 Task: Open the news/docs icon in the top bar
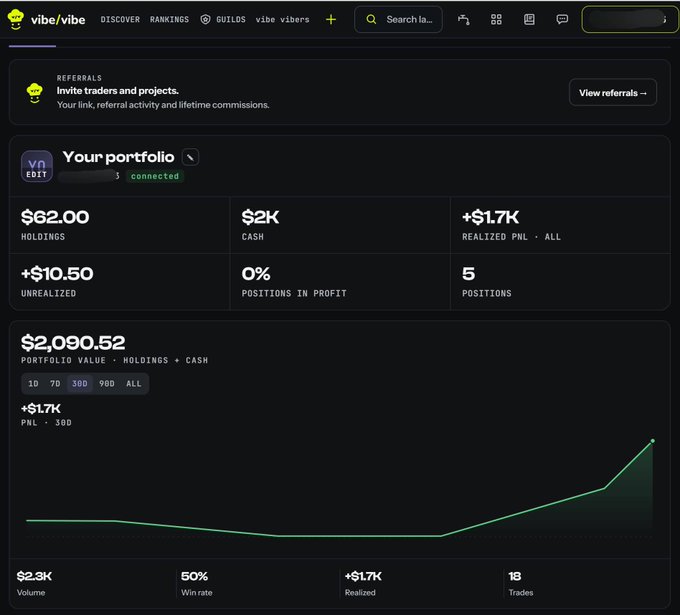pyautogui.click(x=529, y=20)
